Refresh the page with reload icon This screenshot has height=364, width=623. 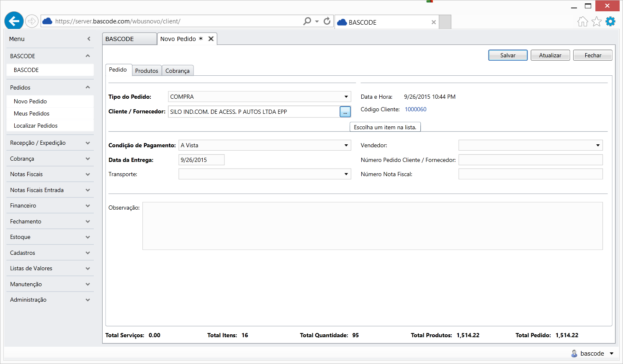point(327,21)
